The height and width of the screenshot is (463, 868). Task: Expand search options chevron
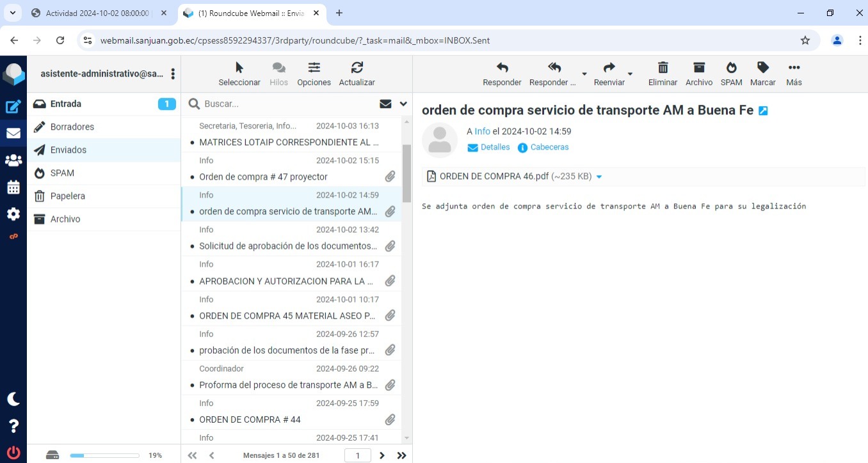[403, 104]
